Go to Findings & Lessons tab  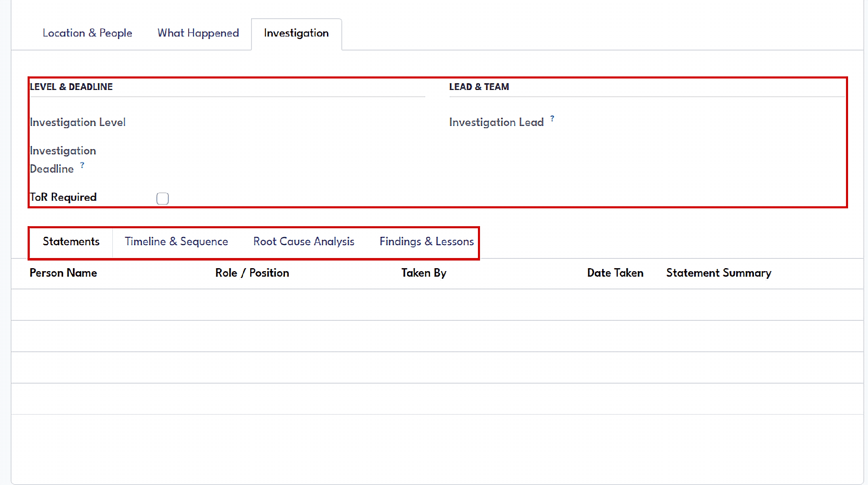[x=427, y=241]
